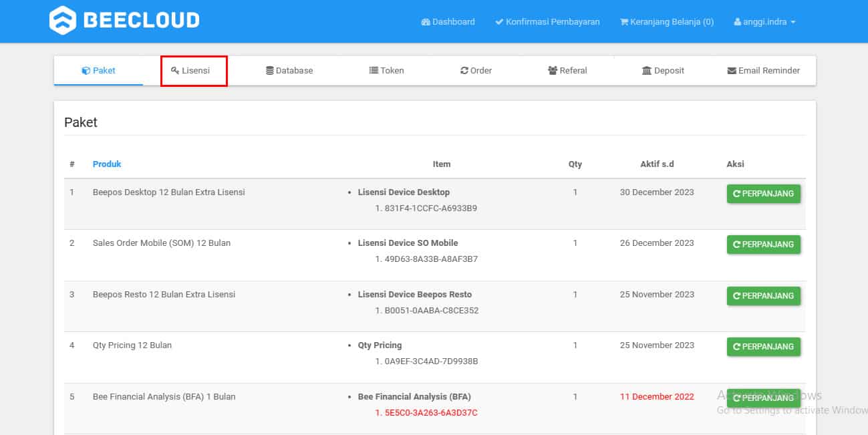Expand the anggi.indra user dropdown

coord(764,21)
